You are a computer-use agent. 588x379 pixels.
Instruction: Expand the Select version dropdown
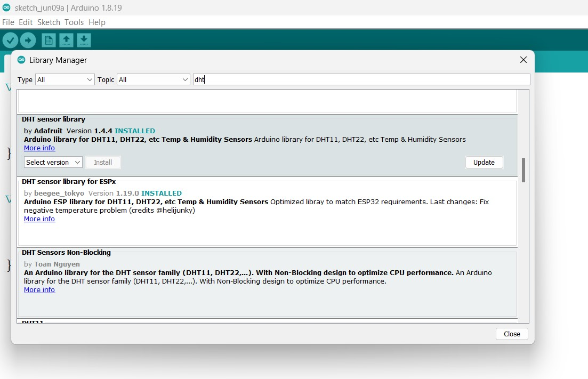tap(53, 162)
